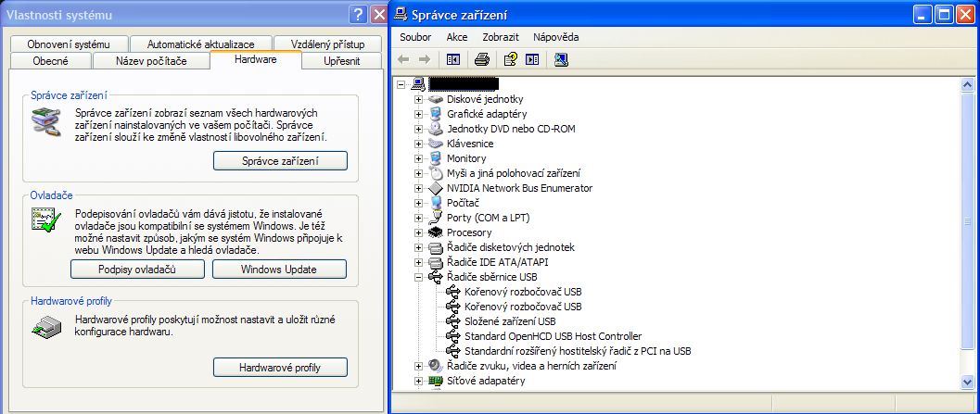Expand the Síťové adaptéry node
Viewport: 980px width, 414px height.
pyautogui.click(x=419, y=381)
